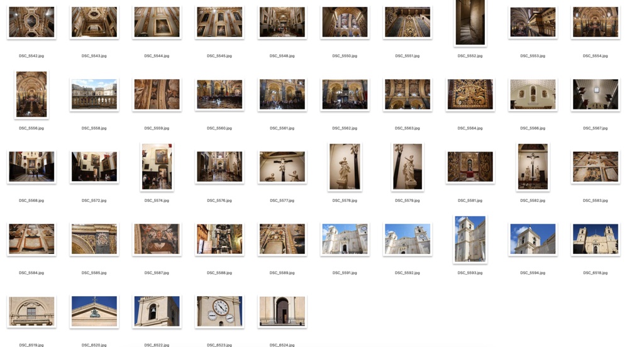
Task: Select portrait thumbnail DSC_5556.jpg
Action: 31,94
